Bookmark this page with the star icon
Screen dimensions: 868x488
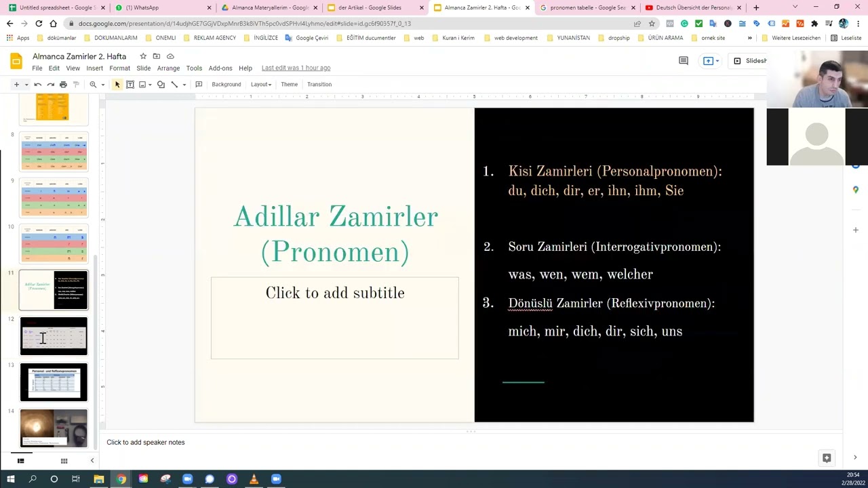652,23
